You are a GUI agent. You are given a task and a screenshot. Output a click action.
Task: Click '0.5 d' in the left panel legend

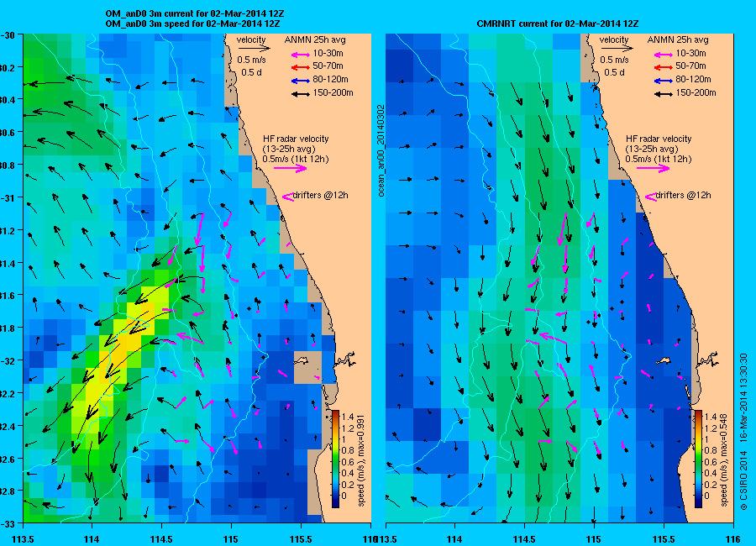tap(251, 72)
